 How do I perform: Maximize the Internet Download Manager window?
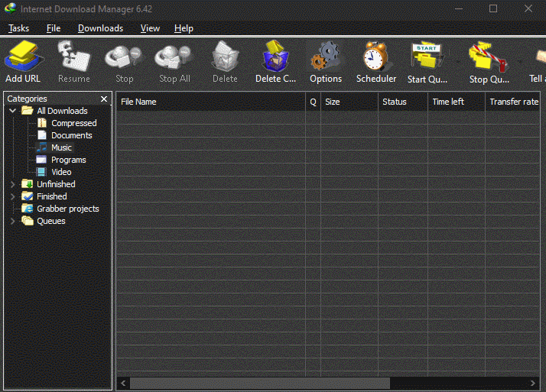493,8
